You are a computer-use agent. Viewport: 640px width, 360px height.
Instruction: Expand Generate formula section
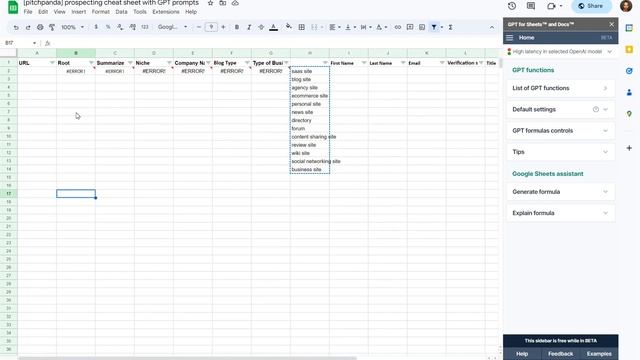[x=560, y=192]
